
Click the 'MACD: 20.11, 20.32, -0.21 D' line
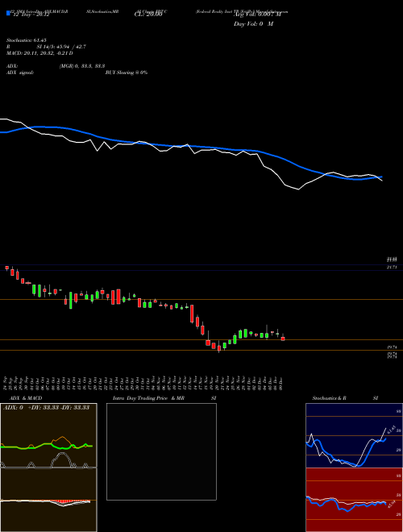click(x=39, y=53)
